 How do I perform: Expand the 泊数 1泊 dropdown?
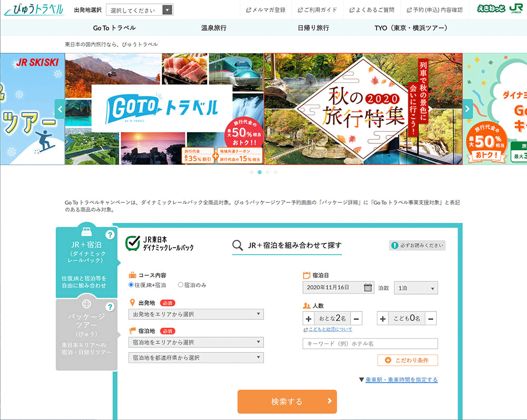(x=416, y=288)
